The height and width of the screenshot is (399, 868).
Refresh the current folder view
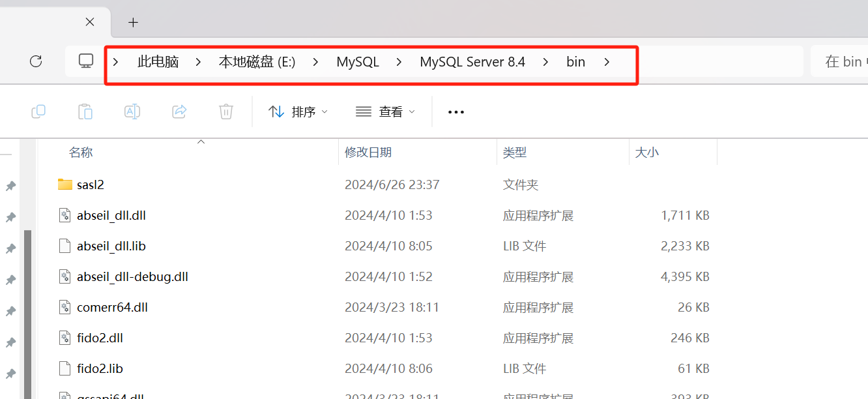[x=36, y=61]
